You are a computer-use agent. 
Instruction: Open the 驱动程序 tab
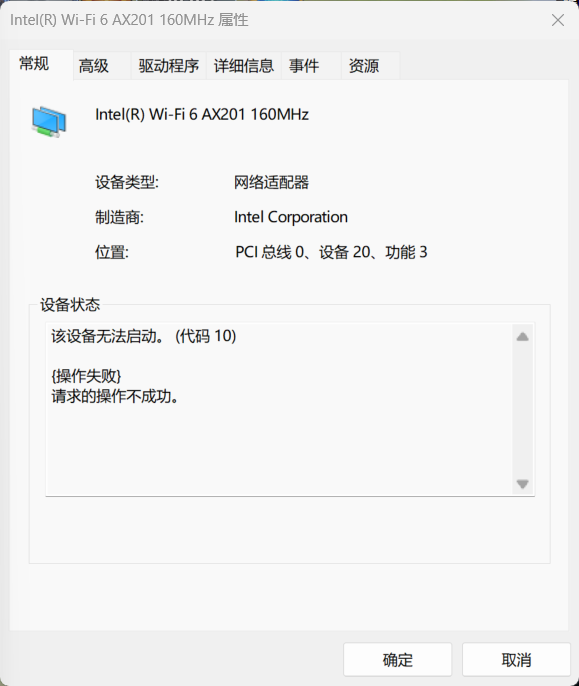pos(168,66)
